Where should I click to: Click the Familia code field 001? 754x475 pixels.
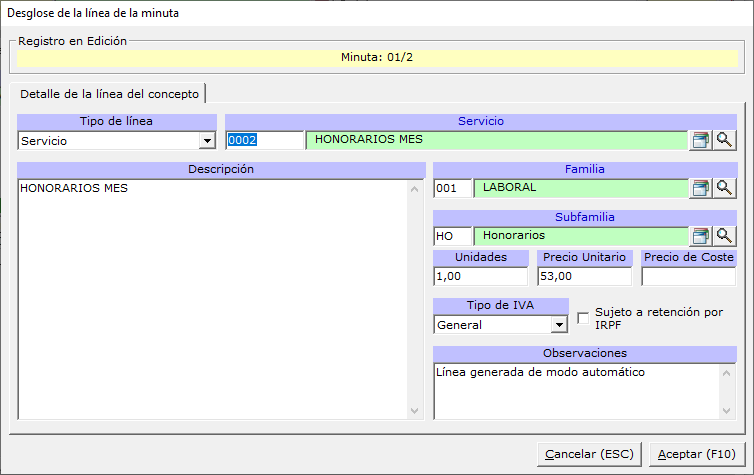pyautogui.click(x=452, y=187)
